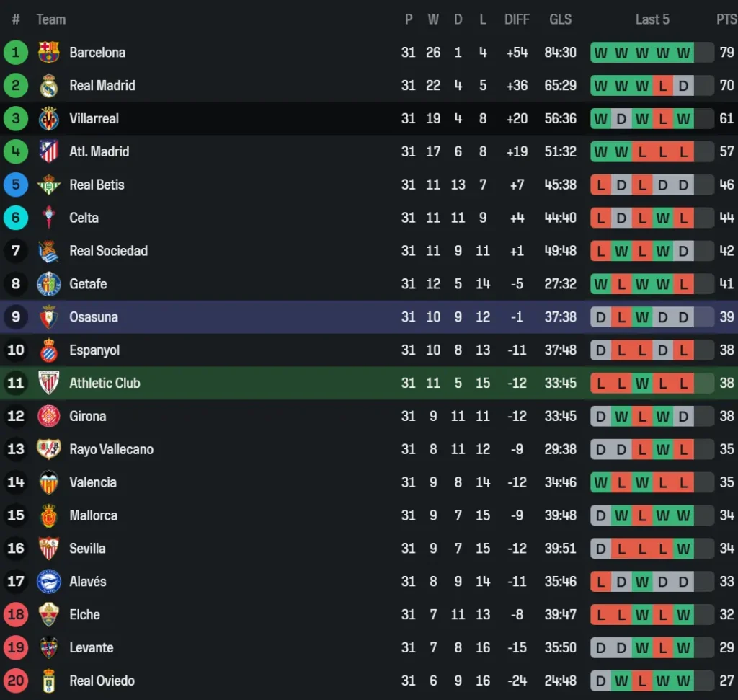Click the green position 1 badge
Image resolution: width=738 pixels, height=700 pixels.
point(16,53)
